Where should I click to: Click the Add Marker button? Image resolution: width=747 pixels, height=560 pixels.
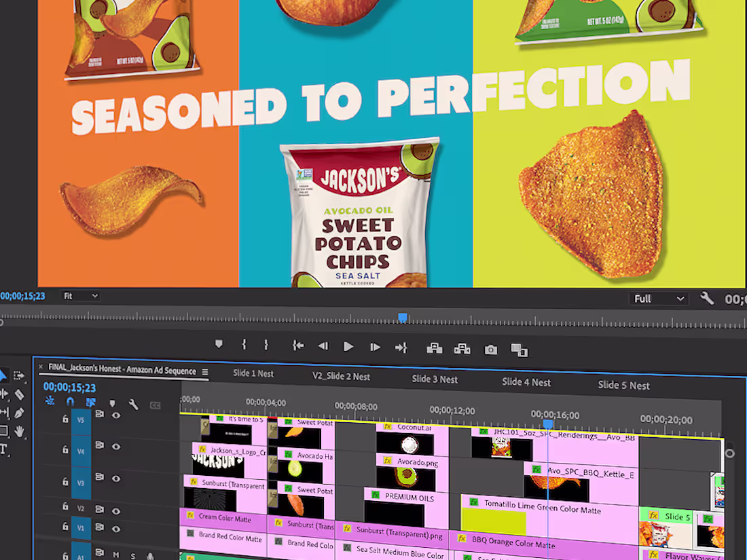(219, 346)
